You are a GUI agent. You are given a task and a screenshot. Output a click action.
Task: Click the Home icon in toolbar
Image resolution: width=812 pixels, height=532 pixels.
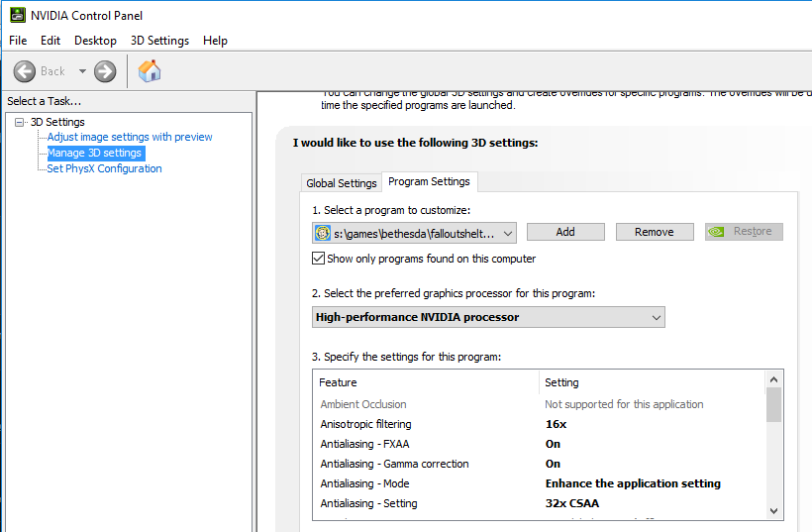pos(150,71)
